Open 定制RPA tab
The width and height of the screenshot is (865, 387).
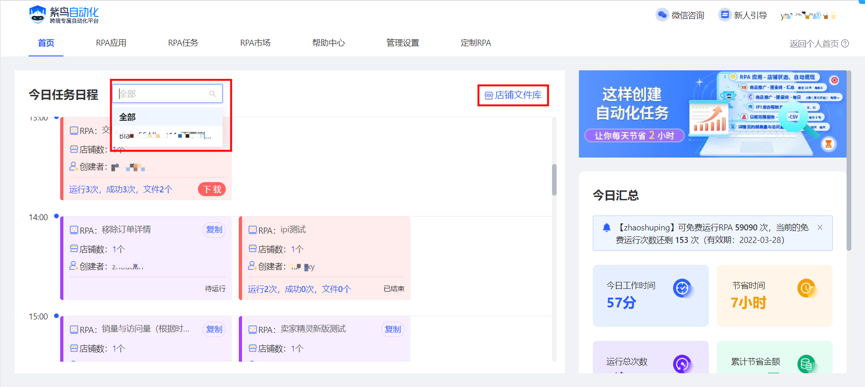(x=476, y=43)
